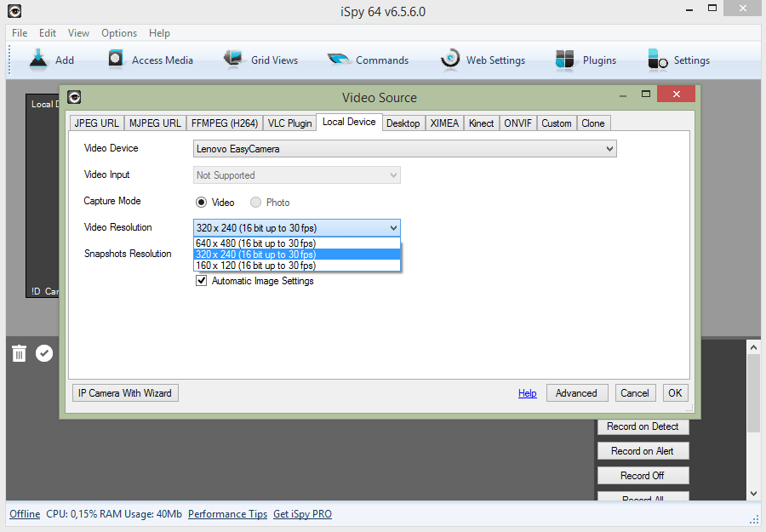Expand the Video Device dropdown
Viewport: 766px width, 532px height.
click(609, 149)
